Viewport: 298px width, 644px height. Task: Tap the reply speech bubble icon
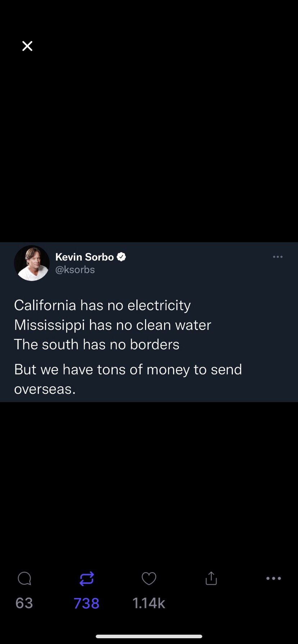24,579
